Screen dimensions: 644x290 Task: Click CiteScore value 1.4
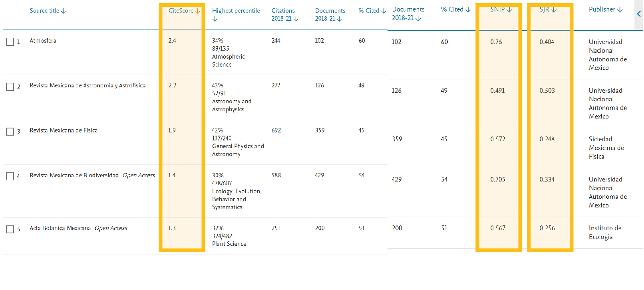coord(172,175)
